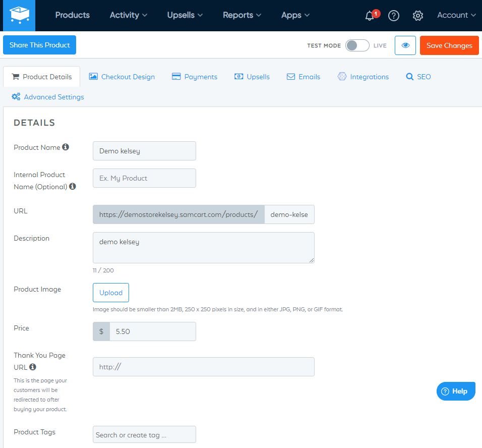Select the Product Details tab
Image resolution: width=482 pixels, height=448 pixels.
point(41,77)
